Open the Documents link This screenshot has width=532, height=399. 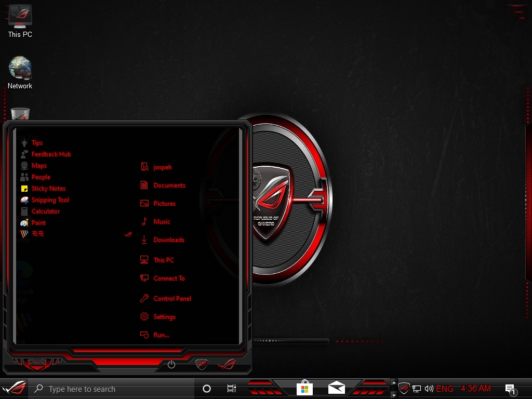(x=169, y=185)
